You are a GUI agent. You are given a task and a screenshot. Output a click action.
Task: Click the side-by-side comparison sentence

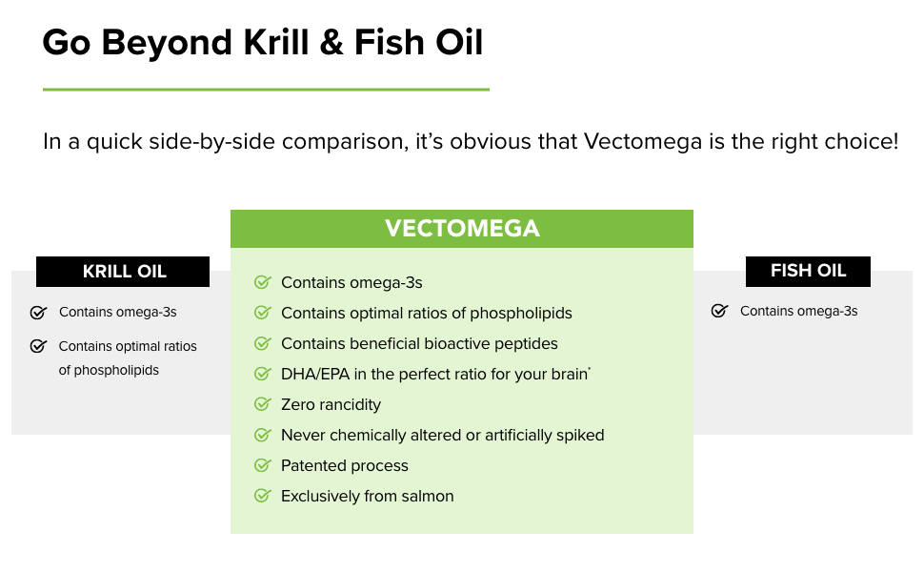471,141
